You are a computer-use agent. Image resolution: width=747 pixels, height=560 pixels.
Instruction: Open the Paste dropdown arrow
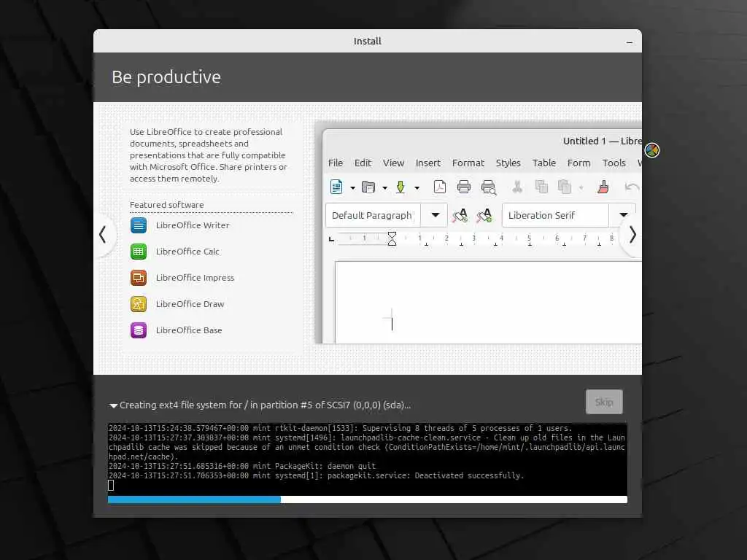581,188
